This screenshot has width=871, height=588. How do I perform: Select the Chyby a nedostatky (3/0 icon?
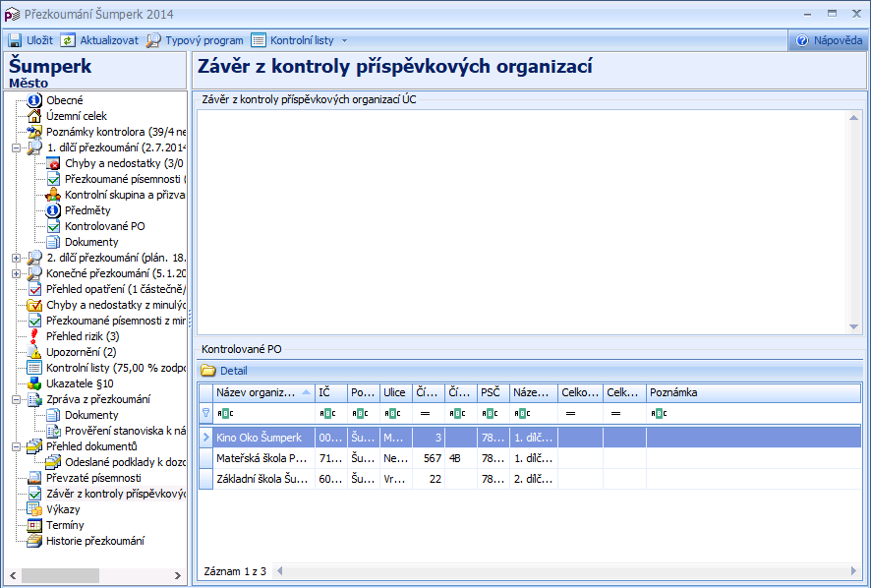point(53,163)
